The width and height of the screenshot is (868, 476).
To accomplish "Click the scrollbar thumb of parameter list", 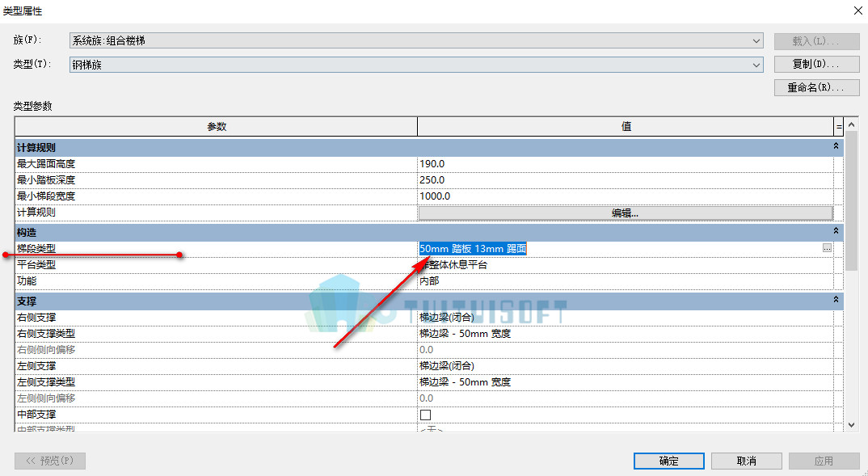I will pyautogui.click(x=851, y=202).
